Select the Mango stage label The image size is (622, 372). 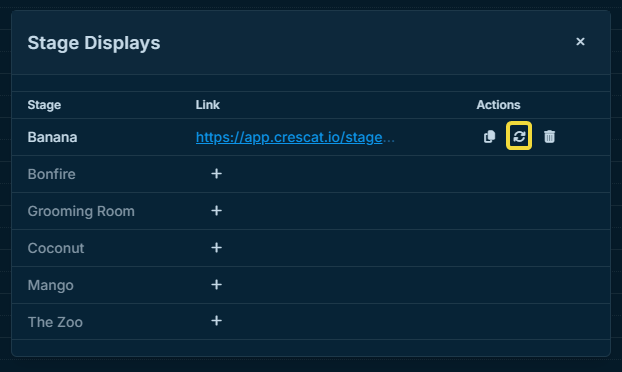pyautogui.click(x=51, y=286)
